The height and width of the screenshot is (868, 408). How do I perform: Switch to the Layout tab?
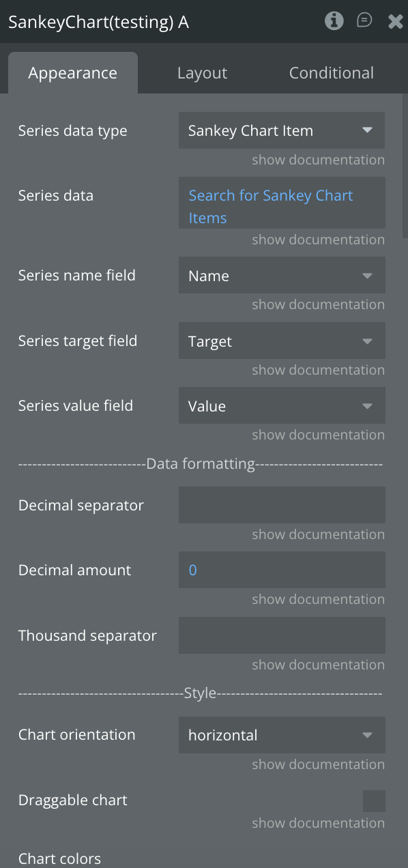202,73
